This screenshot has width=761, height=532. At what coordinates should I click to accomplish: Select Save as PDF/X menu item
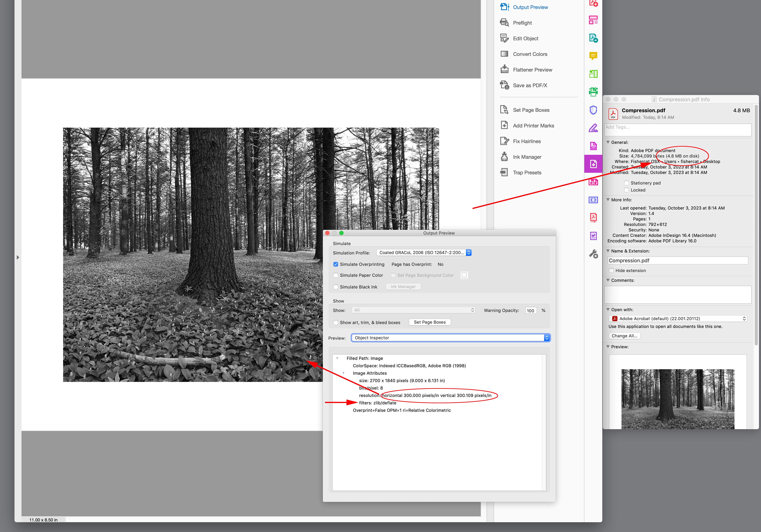point(530,85)
